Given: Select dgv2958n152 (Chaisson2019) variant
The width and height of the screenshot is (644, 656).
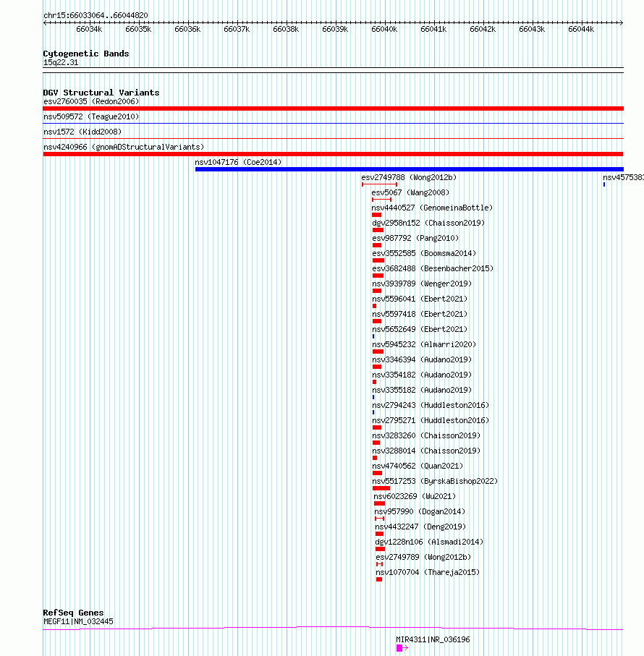Looking at the screenshot, I should click(x=428, y=223).
